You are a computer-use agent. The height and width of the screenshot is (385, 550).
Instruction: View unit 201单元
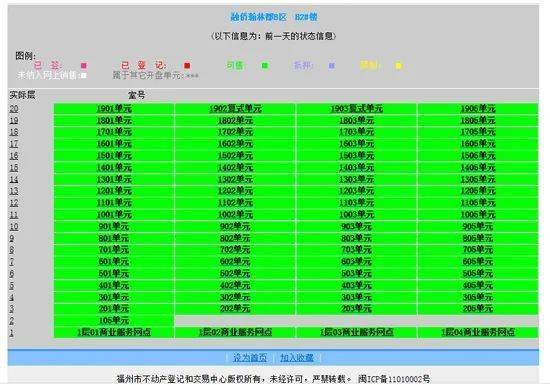114,309
